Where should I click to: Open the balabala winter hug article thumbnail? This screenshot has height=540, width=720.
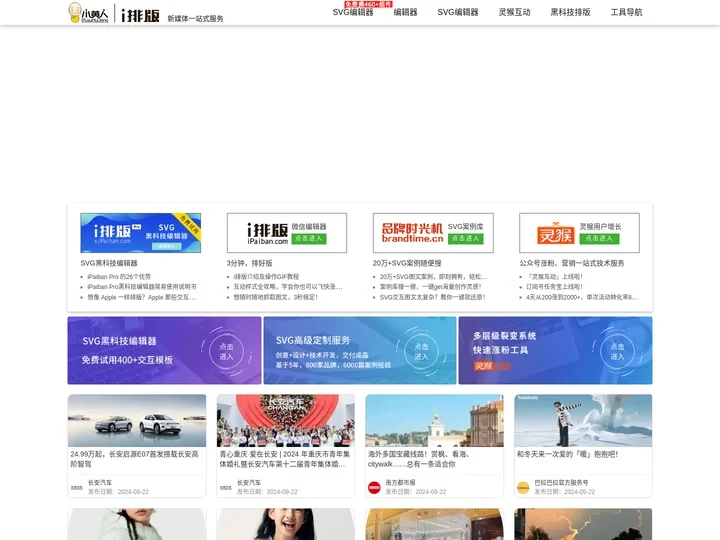583,421
